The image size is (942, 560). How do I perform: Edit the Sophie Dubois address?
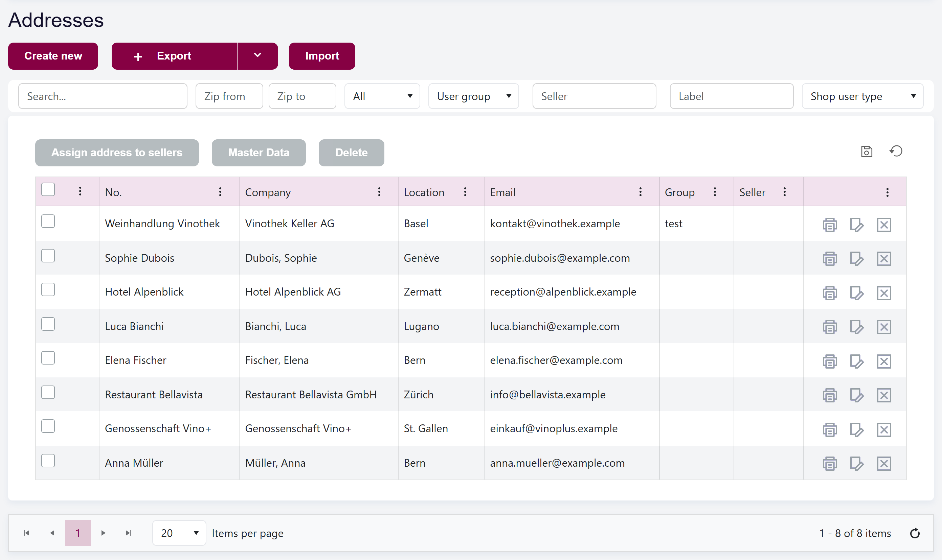[857, 259]
